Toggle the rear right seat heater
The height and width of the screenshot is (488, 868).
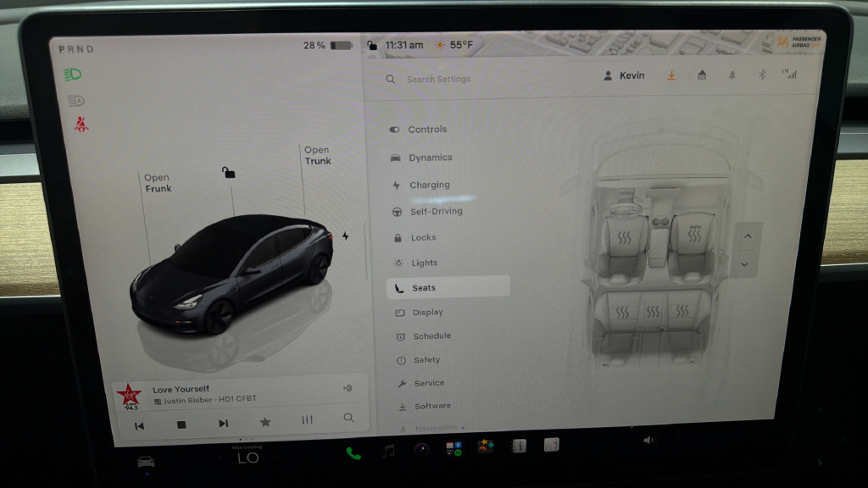click(x=682, y=310)
